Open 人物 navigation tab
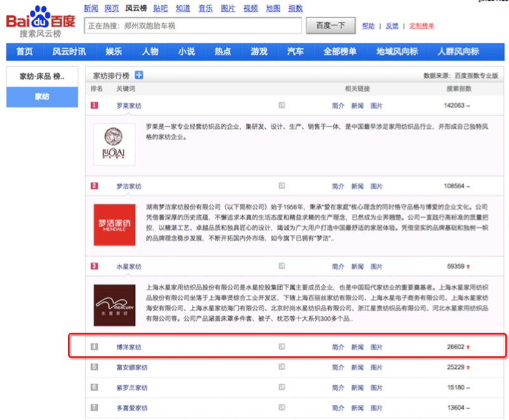 tap(150, 52)
